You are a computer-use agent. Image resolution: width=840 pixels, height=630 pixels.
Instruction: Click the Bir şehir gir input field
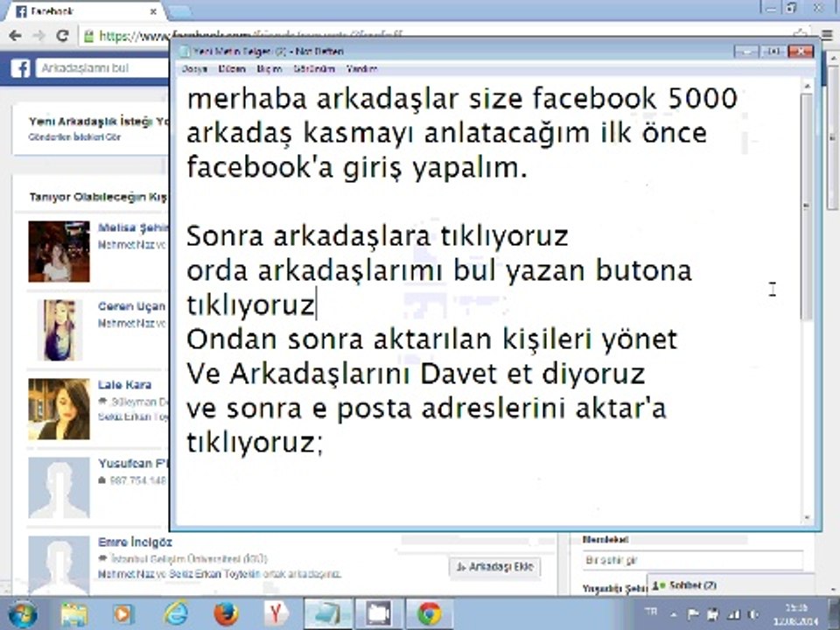tap(693, 560)
